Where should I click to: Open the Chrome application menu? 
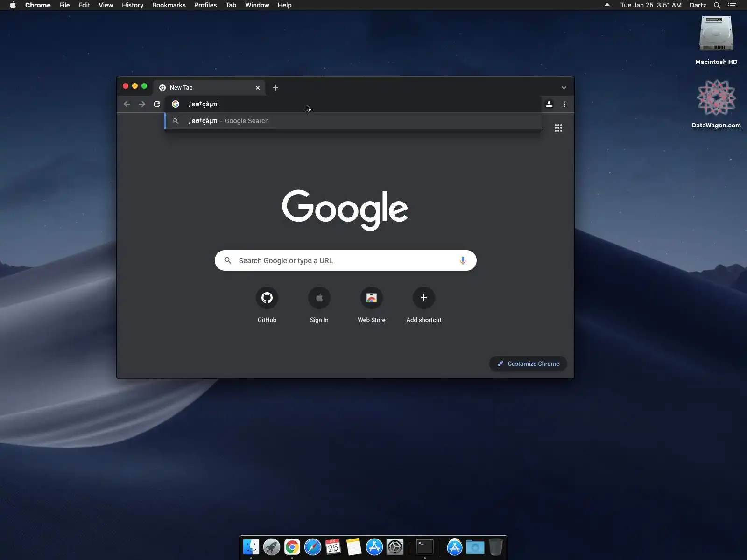pos(38,5)
